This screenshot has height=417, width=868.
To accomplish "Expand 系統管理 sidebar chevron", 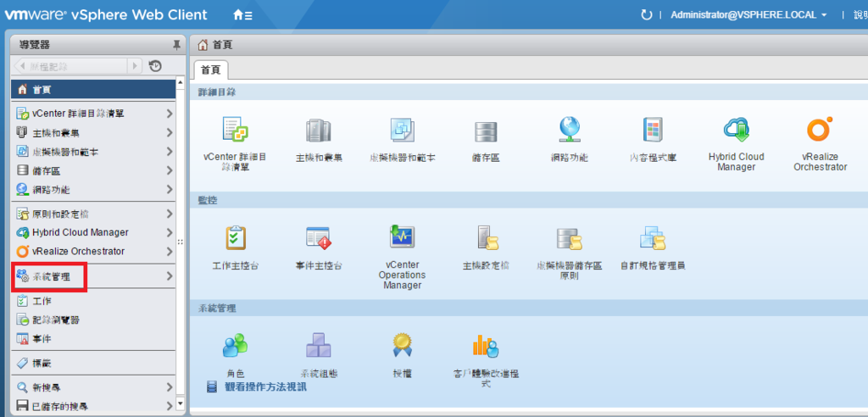I will pos(170,275).
